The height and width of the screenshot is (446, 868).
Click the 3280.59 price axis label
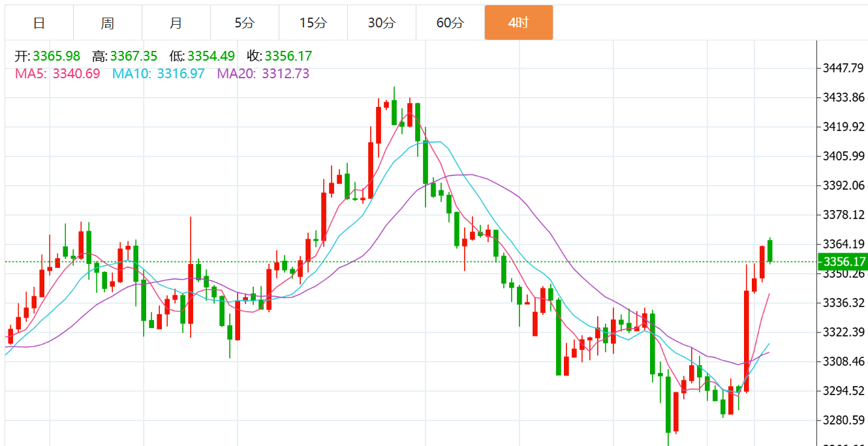pyautogui.click(x=843, y=420)
